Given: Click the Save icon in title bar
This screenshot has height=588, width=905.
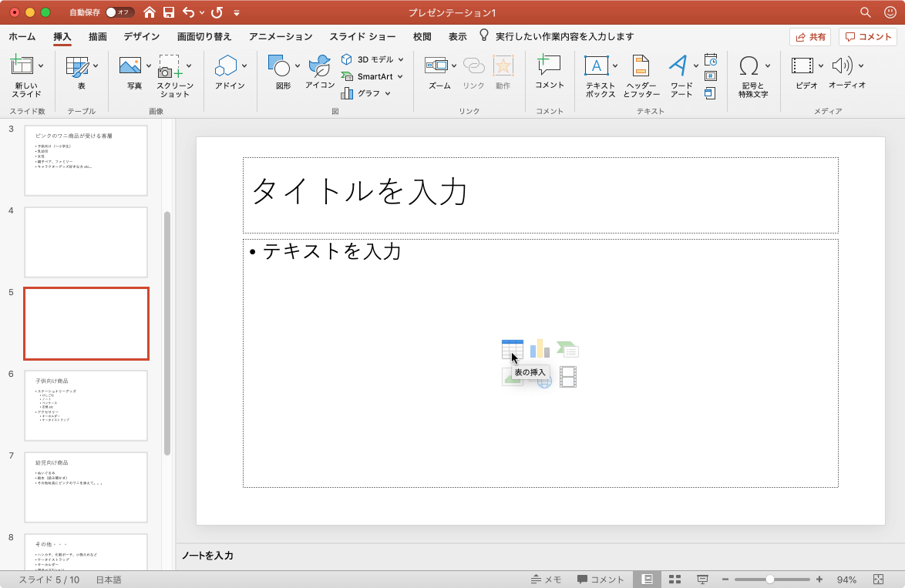Looking at the screenshot, I should coord(168,12).
